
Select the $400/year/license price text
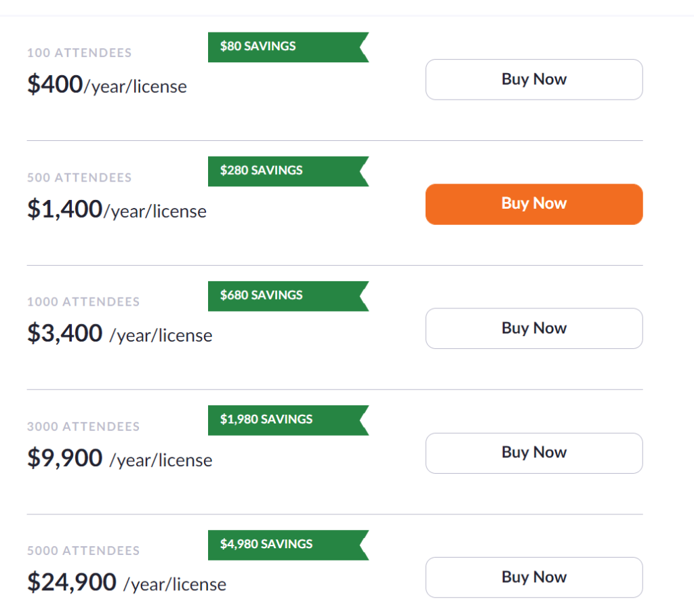106,85
